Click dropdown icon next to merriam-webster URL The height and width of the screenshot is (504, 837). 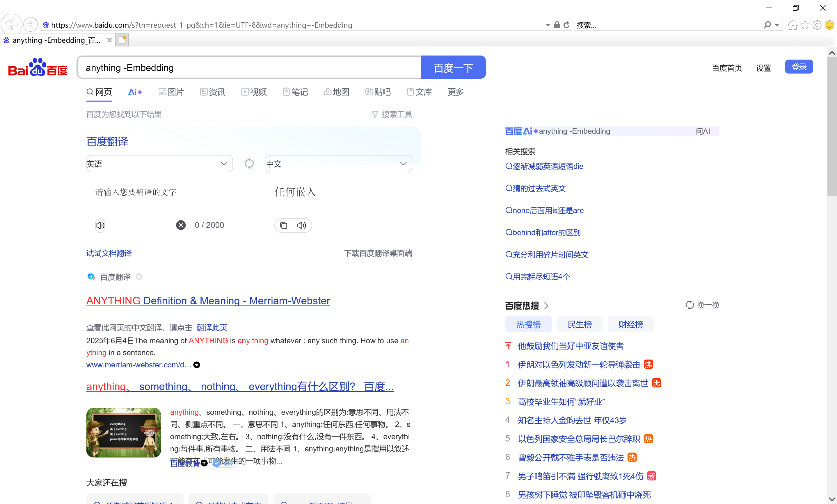197,365
